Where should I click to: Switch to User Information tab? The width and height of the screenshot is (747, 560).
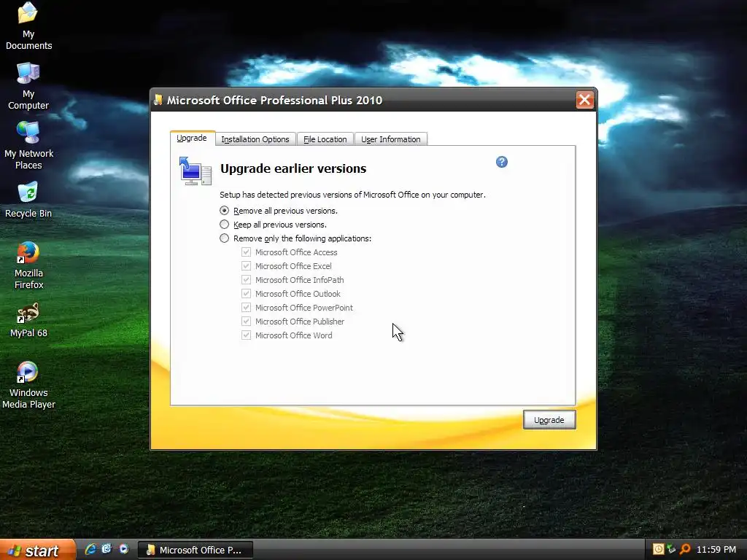(391, 139)
